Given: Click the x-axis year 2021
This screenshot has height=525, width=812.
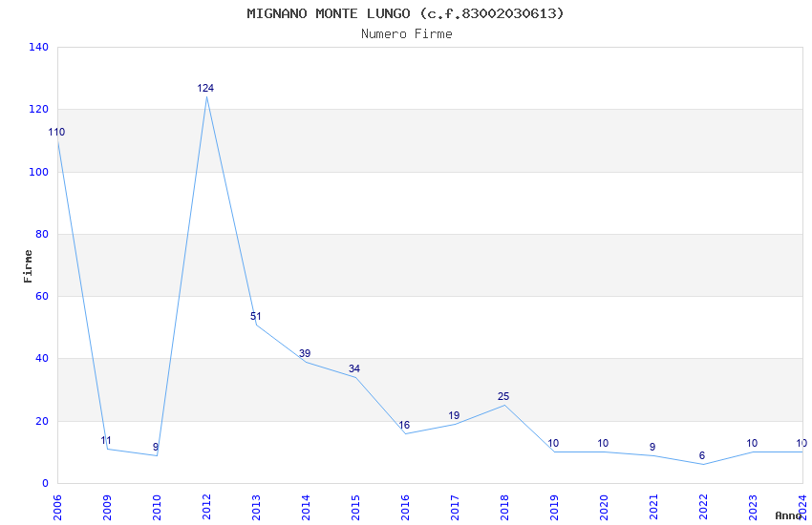Looking at the screenshot, I should pyautogui.click(x=653, y=507).
